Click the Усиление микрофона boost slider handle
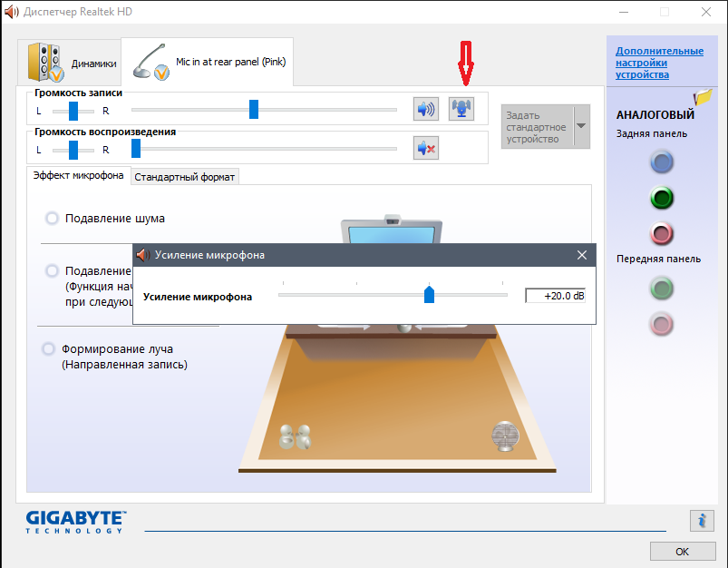 [x=430, y=295]
